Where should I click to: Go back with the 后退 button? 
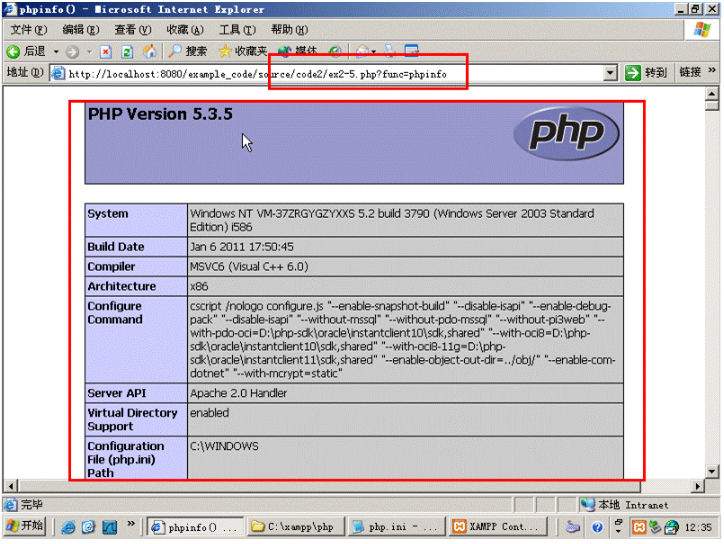[x=27, y=51]
